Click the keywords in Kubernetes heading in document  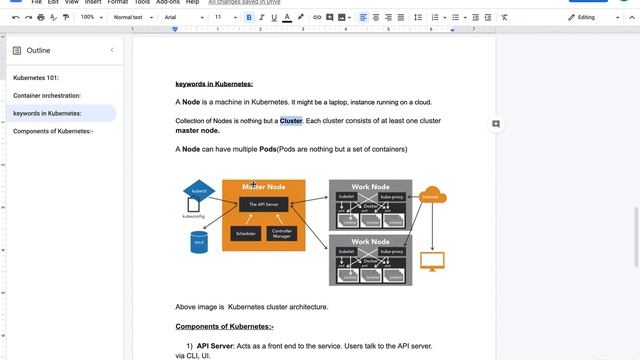pyautogui.click(x=214, y=84)
